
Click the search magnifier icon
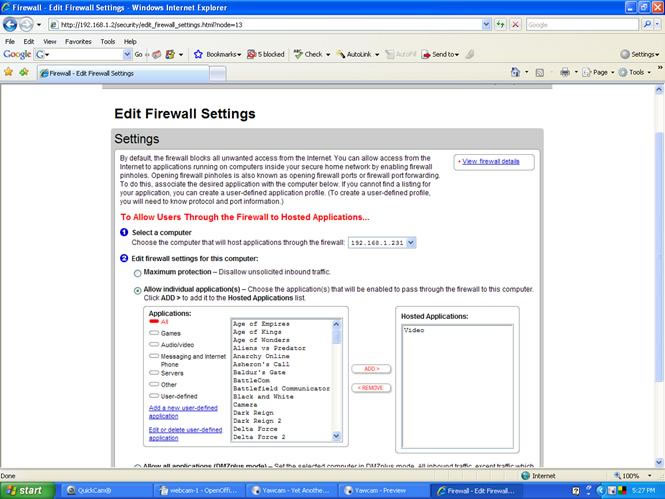coord(647,25)
